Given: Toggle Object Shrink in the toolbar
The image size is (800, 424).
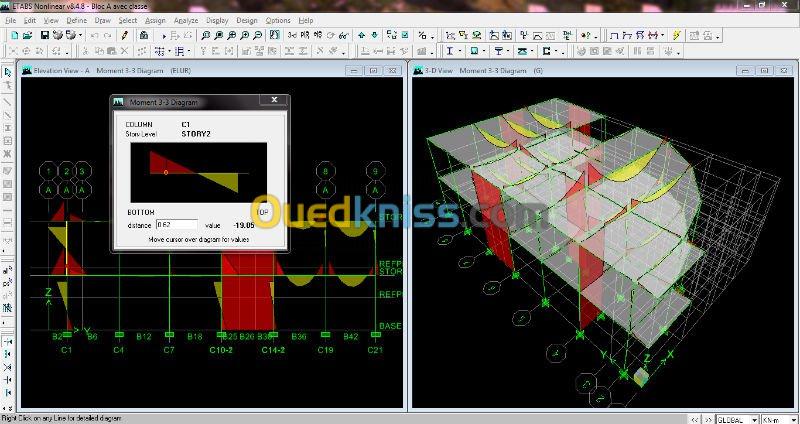Looking at the screenshot, I should click(x=392, y=35).
